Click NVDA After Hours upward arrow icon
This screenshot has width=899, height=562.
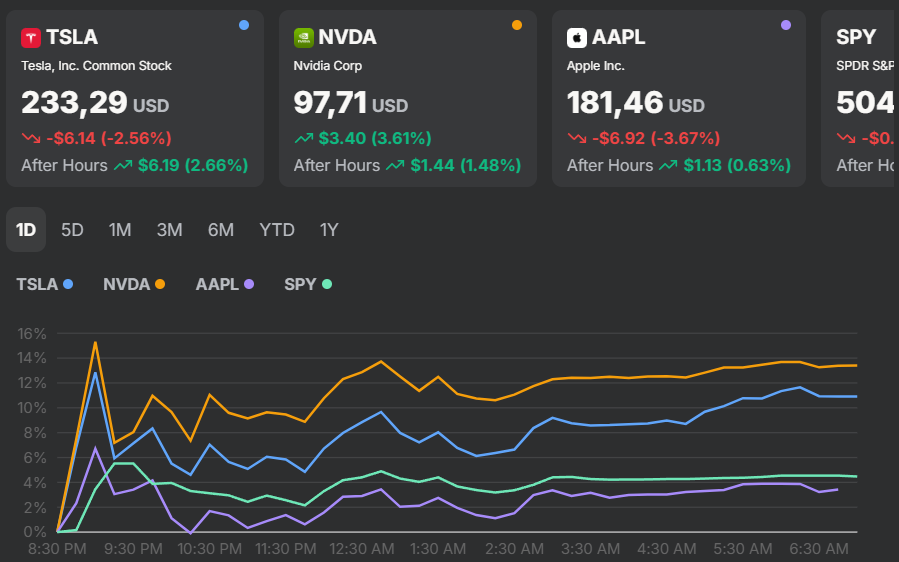pos(395,166)
